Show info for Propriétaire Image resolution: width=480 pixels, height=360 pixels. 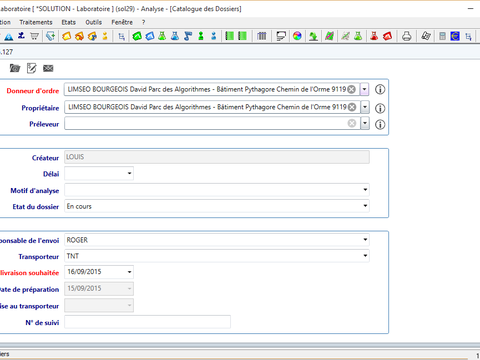click(380, 108)
